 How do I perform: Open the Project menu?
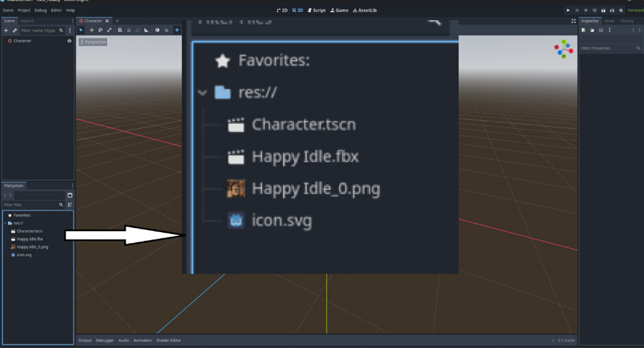[24, 10]
